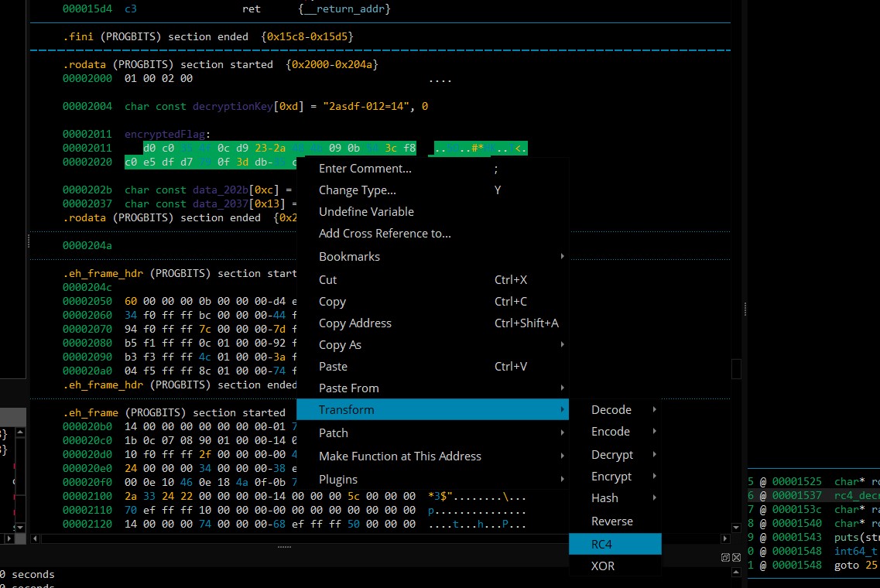Click address 000020b0 in .eh_frame
The image size is (880, 588).
click(87, 426)
